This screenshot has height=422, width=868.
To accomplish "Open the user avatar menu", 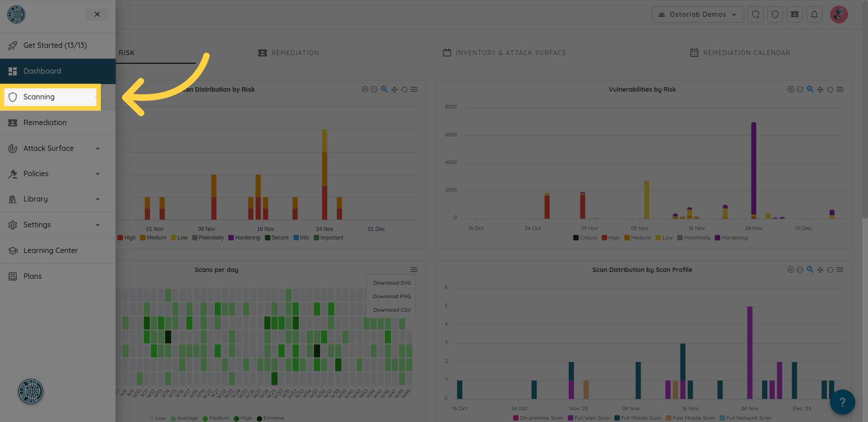I will click(x=839, y=14).
